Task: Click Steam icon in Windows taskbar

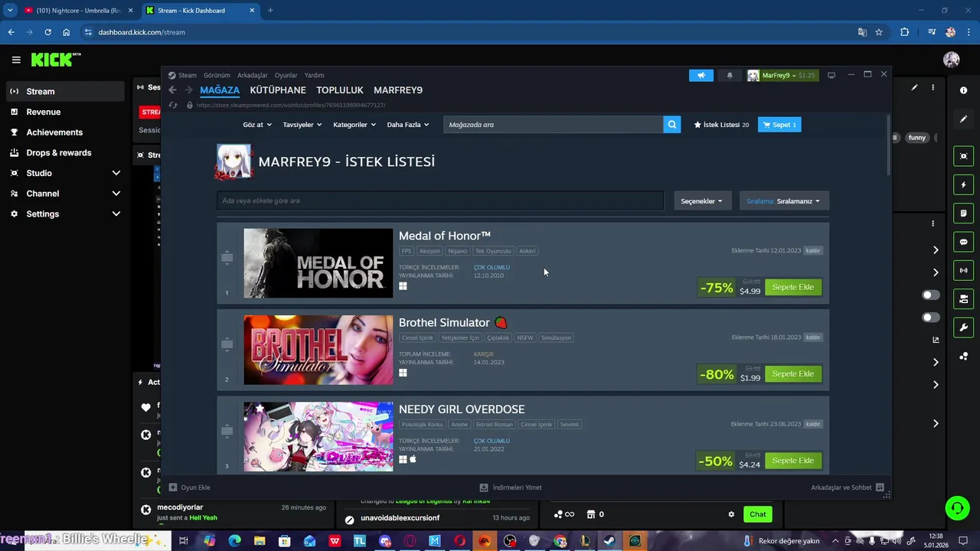Action: [609, 541]
